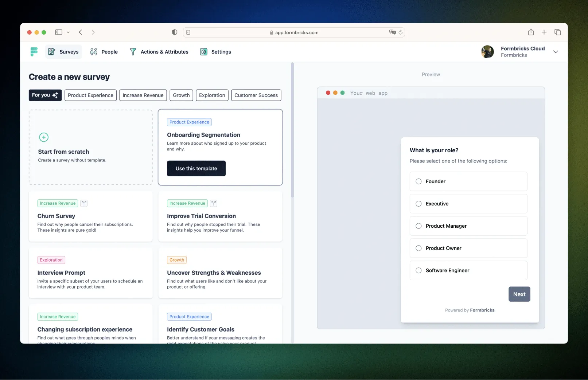This screenshot has height=380, width=588.
Task: Reload the page
Action: point(401,32)
